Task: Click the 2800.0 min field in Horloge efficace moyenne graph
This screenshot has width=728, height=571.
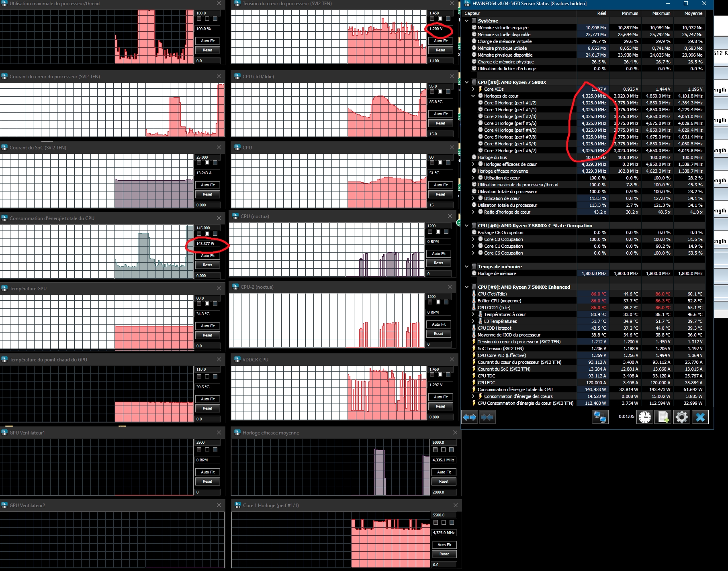Action: coord(444,492)
